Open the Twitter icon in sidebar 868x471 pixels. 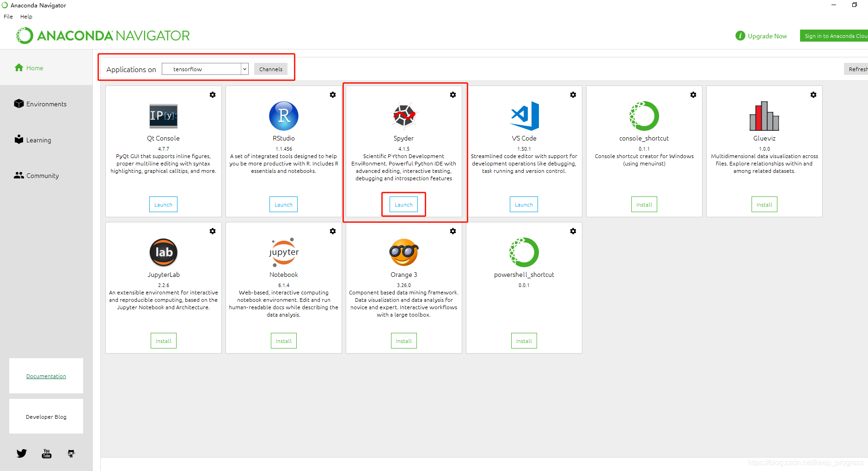[22, 453]
